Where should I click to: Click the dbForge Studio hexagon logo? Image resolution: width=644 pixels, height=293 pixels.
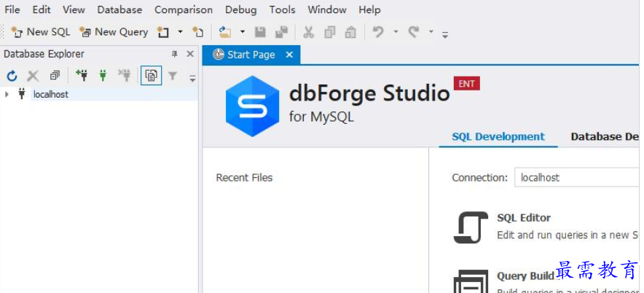[x=253, y=106]
